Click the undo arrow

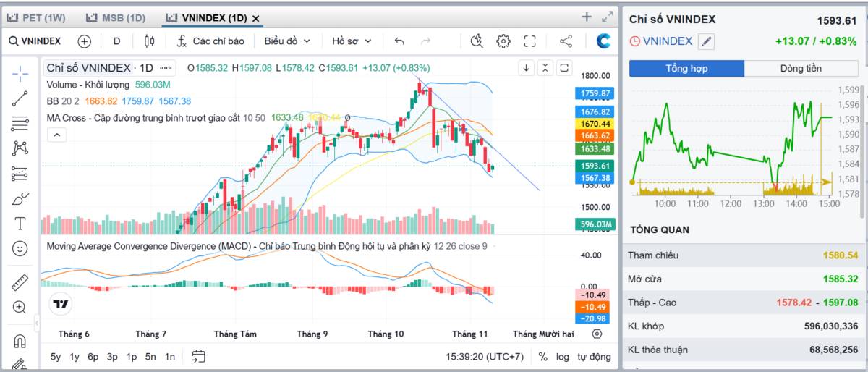click(x=399, y=41)
